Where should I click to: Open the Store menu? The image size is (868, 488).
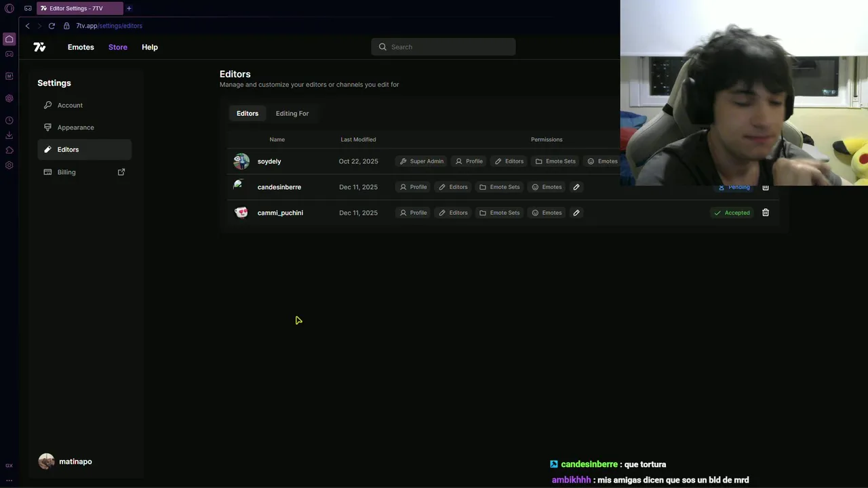click(118, 47)
